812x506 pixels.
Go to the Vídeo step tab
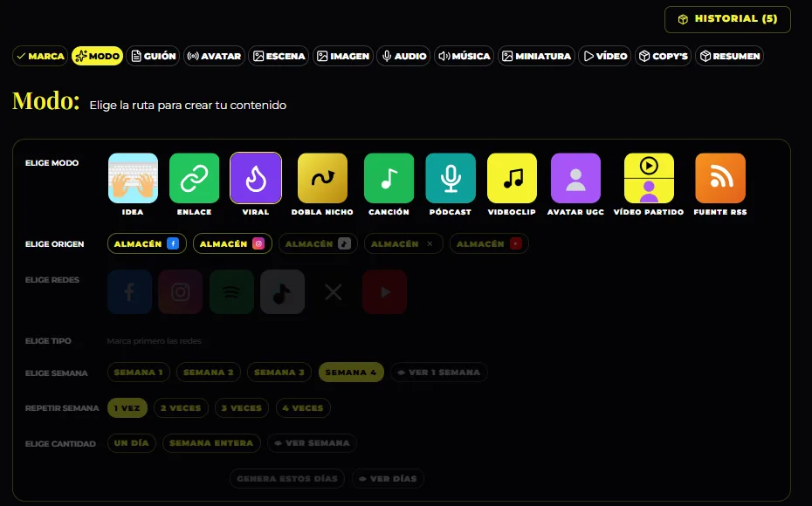605,56
